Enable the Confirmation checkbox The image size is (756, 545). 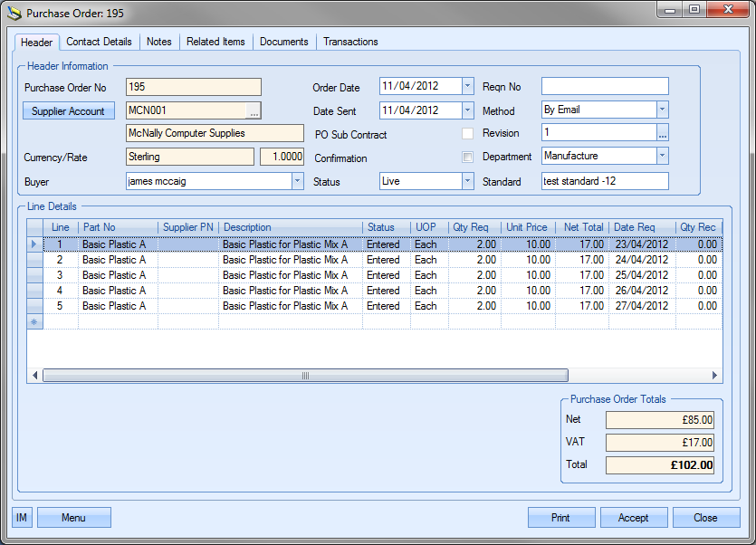[x=467, y=158]
